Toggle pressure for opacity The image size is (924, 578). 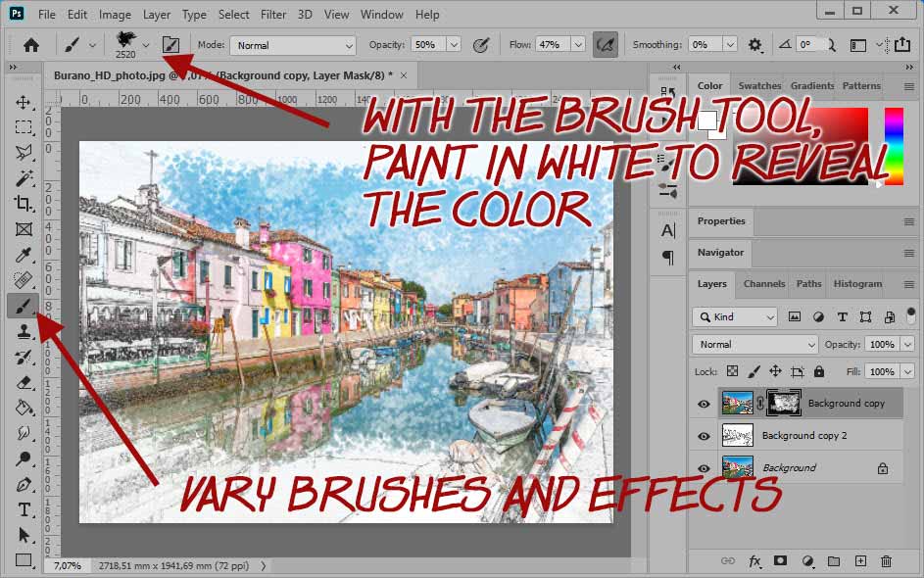pyautogui.click(x=481, y=45)
